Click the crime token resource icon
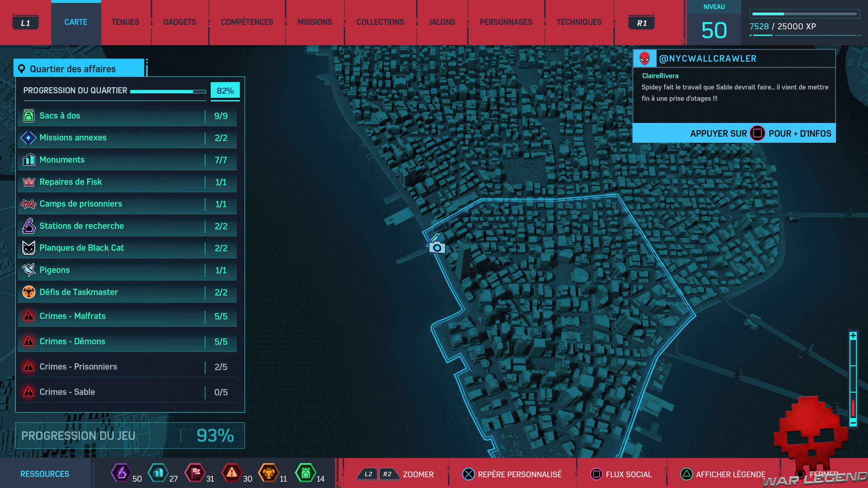Screen dimensions: 868x488 tap(231, 472)
